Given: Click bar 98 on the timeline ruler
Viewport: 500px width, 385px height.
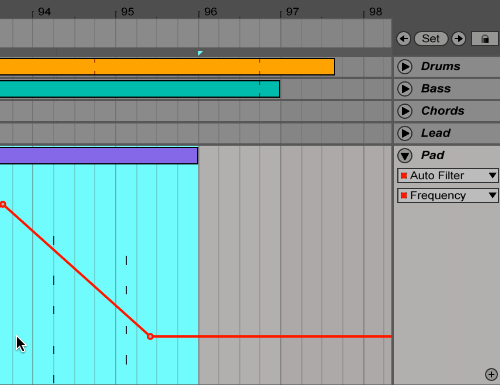Looking at the screenshot, I should click(375, 12).
